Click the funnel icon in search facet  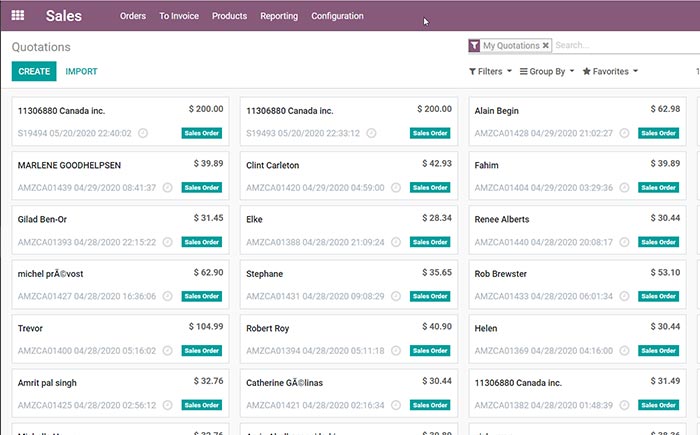pos(474,46)
